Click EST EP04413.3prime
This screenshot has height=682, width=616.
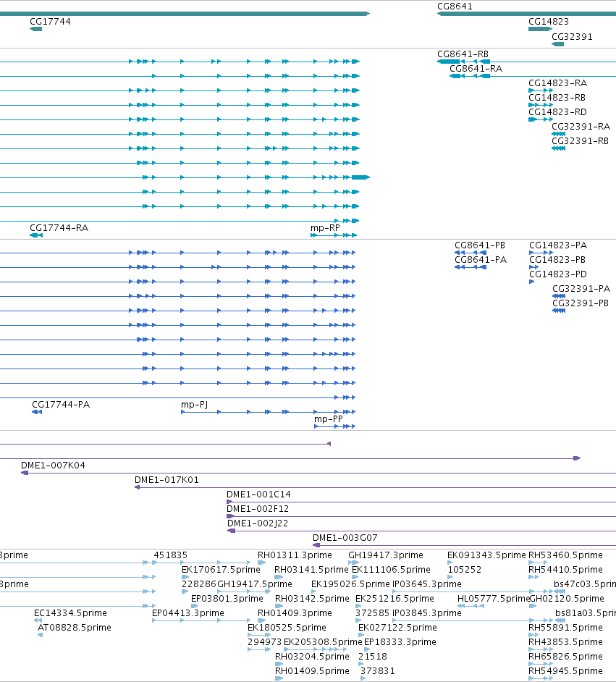click(x=187, y=612)
